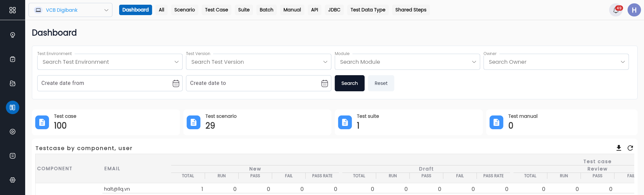Viewport: 644px width, 195px height.
Task: Click the list box sidebar icon
Action: [12, 156]
